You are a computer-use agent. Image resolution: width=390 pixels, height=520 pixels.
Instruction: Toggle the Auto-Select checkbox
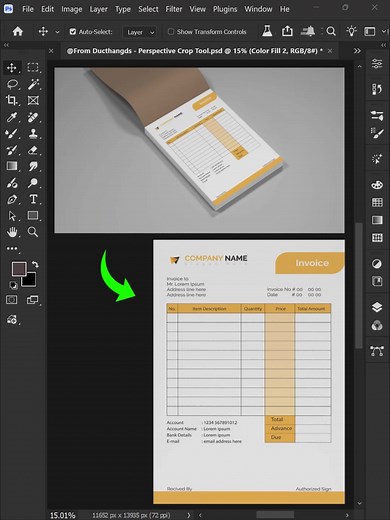point(73,32)
